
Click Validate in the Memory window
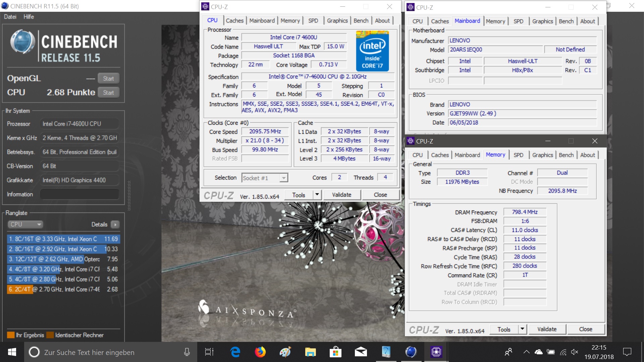pos(547,329)
